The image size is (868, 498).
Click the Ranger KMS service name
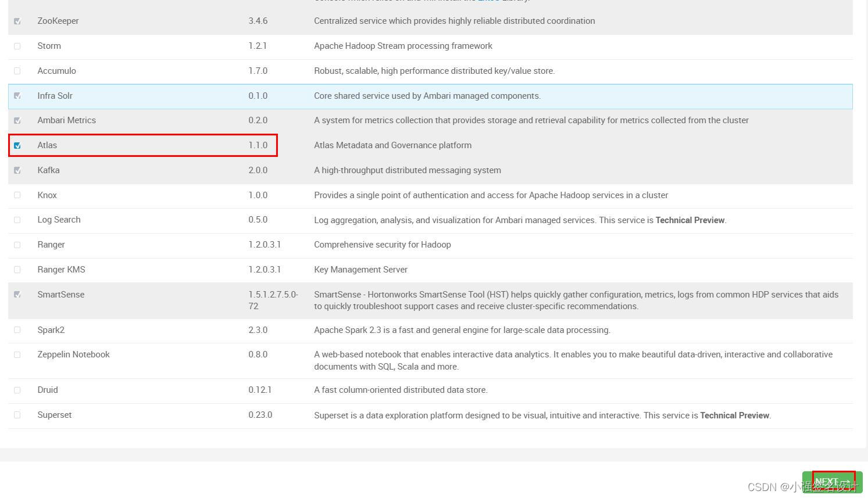click(x=62, y=270)
